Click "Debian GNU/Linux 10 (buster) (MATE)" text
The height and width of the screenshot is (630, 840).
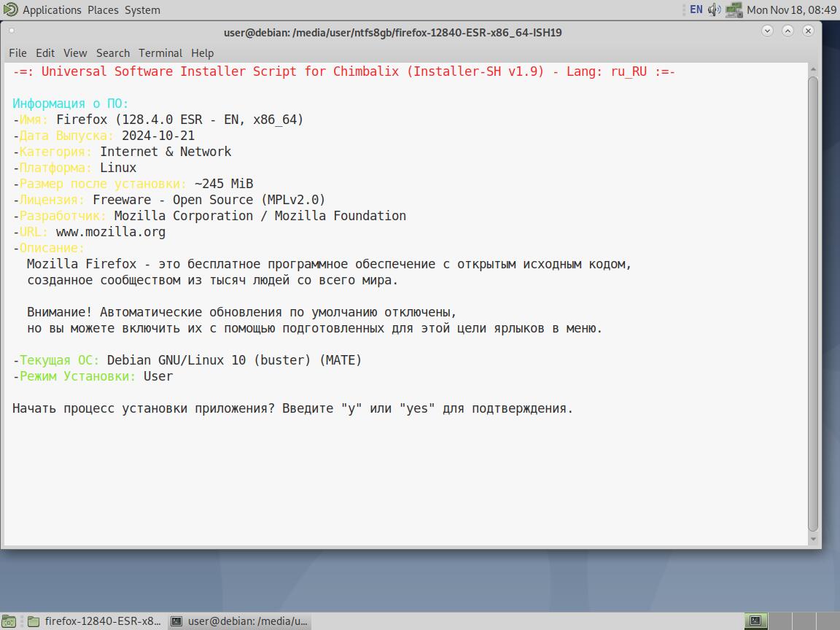pyautogui.click(x=234, y=360)
